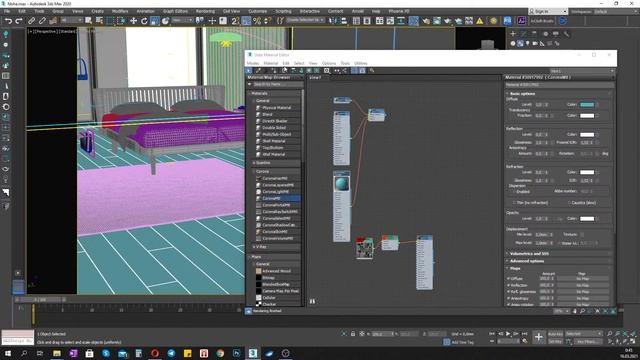This screenshot has width=640, height=360.
Task: Click the Redo arrow in main toolbar
Action: [19, 21]
